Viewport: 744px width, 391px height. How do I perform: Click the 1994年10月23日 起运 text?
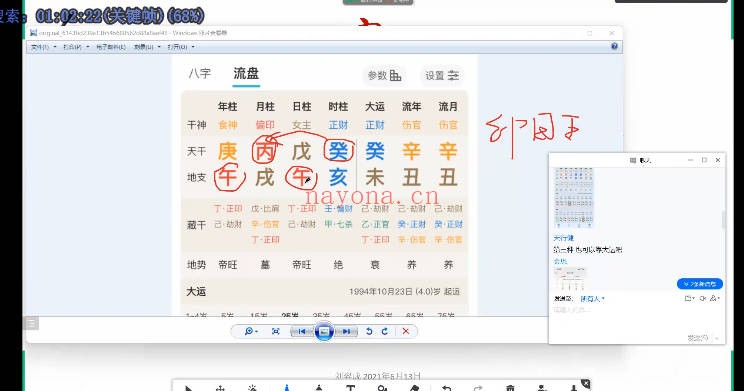point(404,291)
